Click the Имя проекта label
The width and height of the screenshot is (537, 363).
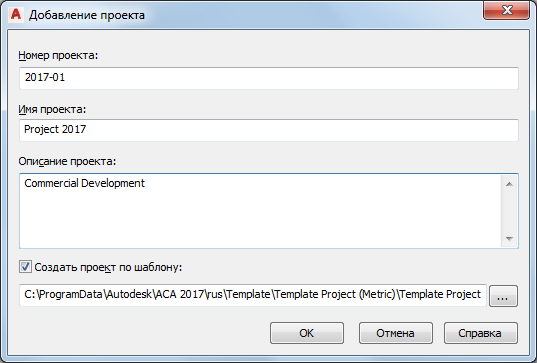tap(52, 109)
